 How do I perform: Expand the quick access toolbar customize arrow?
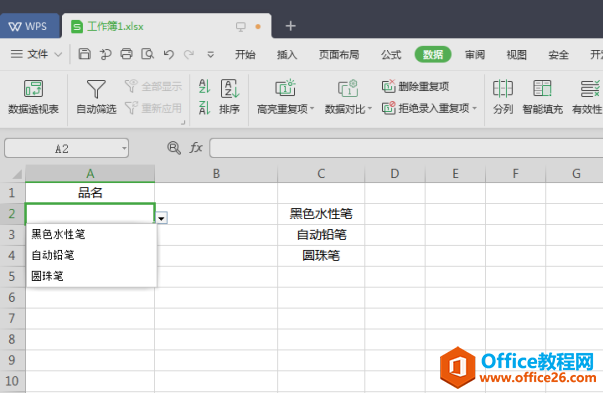tap(210, 55)
